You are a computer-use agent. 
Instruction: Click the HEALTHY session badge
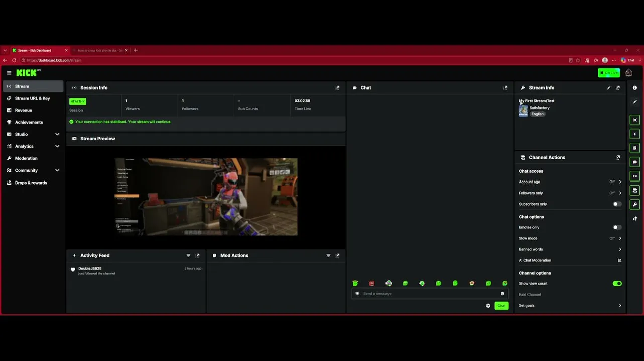pyautogui.click(x=78, y=101)
